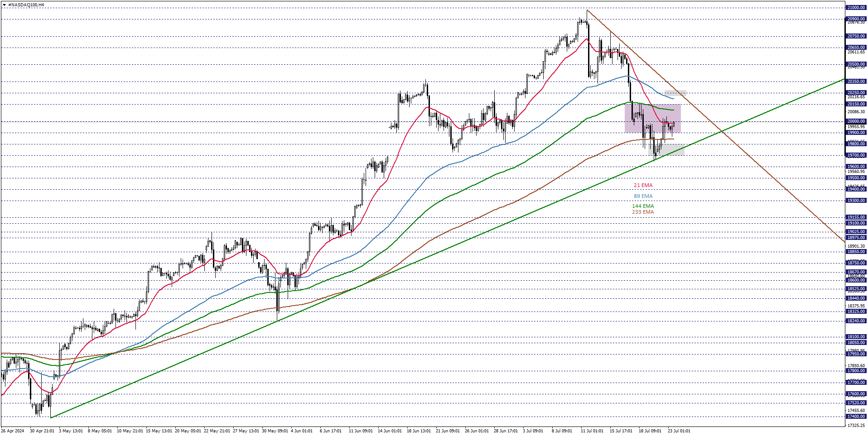Select the 89 EMA legend label
Image resolution: width=868 pixels, height=436 pixels.
643,196
